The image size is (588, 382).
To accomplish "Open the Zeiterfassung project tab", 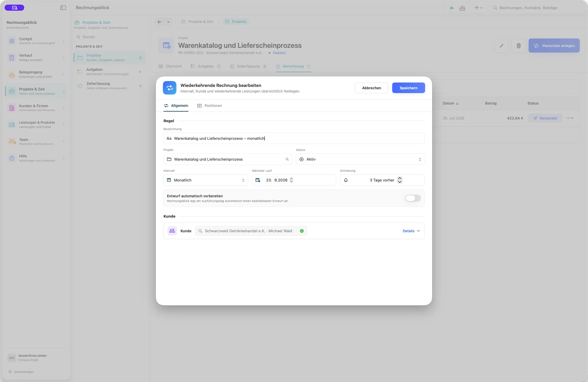I will (x=248, y=66).
